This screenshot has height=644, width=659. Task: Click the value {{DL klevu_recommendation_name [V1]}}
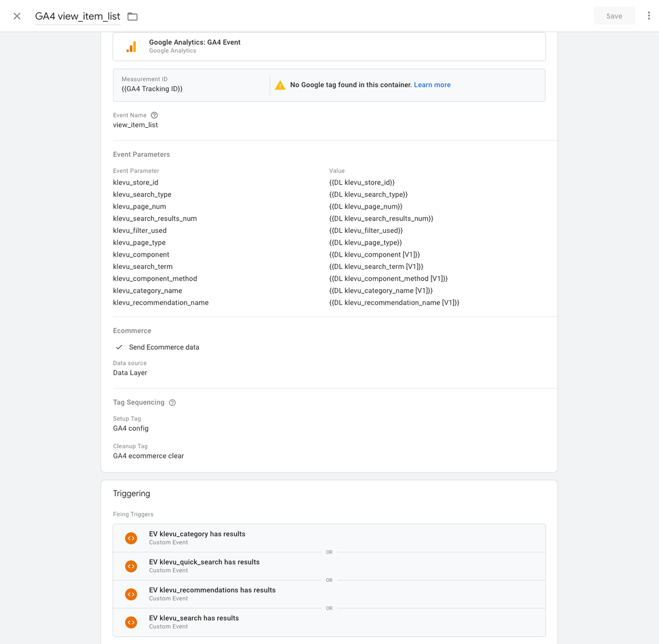(x=394, y=302)
